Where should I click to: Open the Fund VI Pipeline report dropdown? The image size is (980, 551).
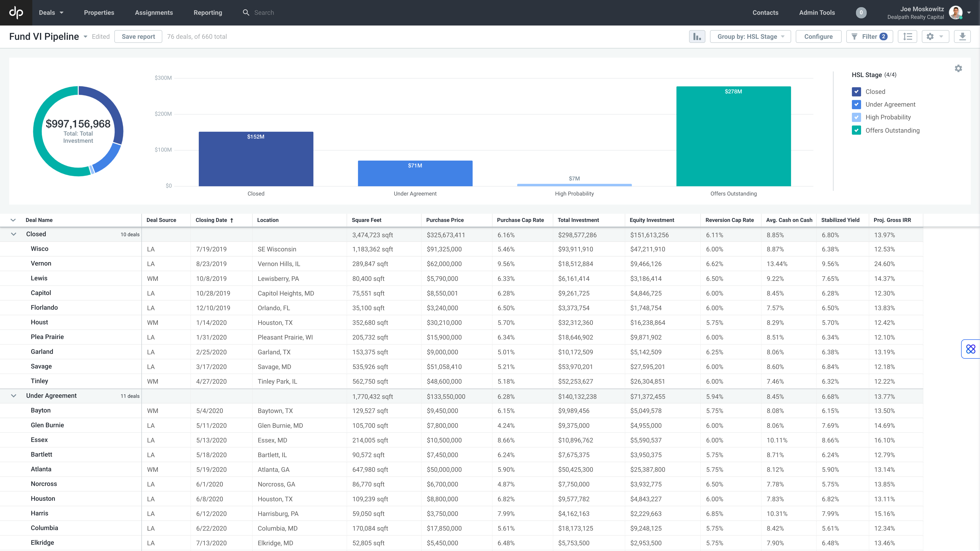click(x=85, y=36)
